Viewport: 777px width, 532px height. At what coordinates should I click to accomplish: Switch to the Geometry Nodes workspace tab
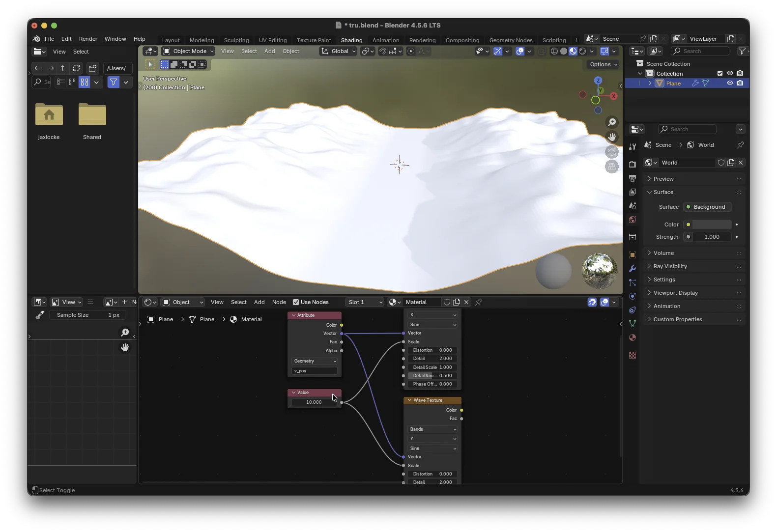(x=511, y=40)
